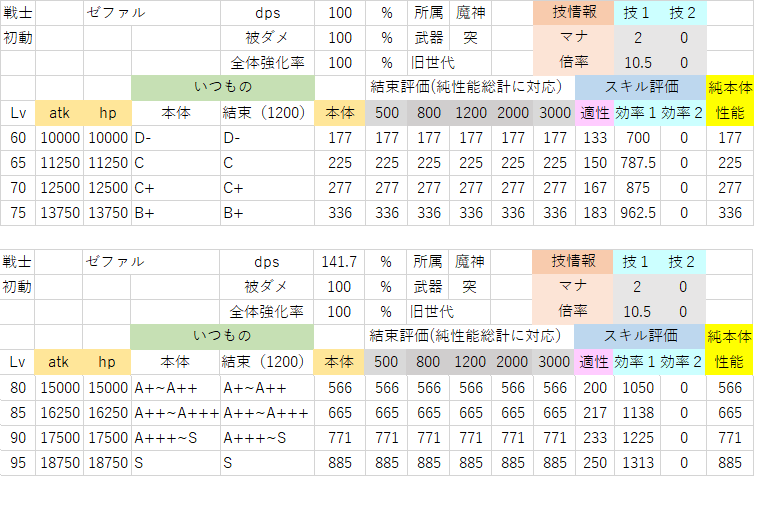Select 適性 value 183
The width and height of the screenshot is (782, 510).
coord(594,213)
